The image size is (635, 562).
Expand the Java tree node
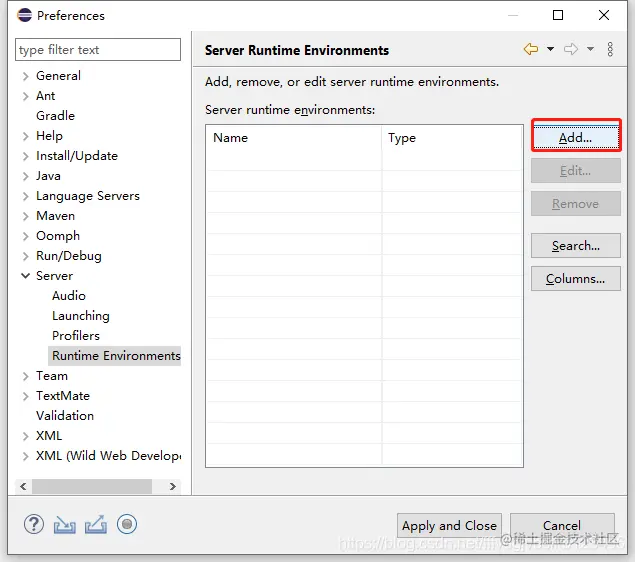pos(26,176)
